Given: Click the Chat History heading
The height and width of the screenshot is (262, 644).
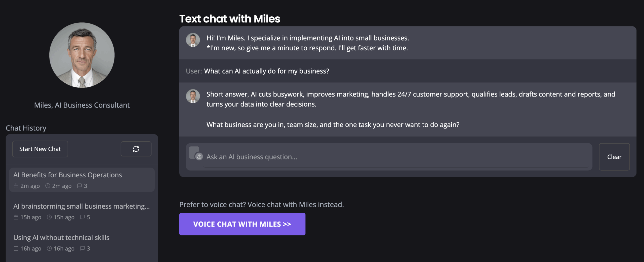Looking at the screenshot, I should [x=26, y=128].
